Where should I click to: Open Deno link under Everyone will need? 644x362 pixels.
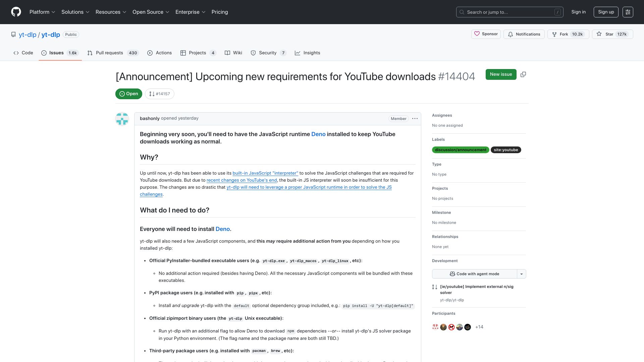click(223, 229)
